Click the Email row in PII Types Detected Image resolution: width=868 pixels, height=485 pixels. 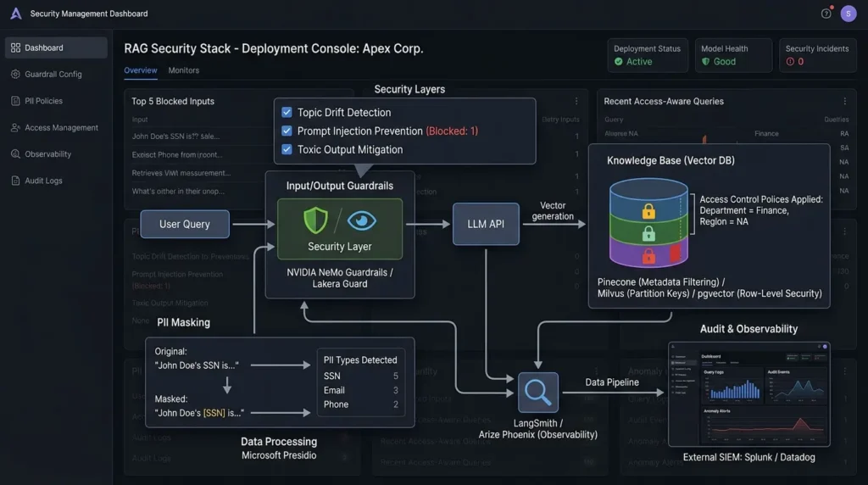pos(360,390)
